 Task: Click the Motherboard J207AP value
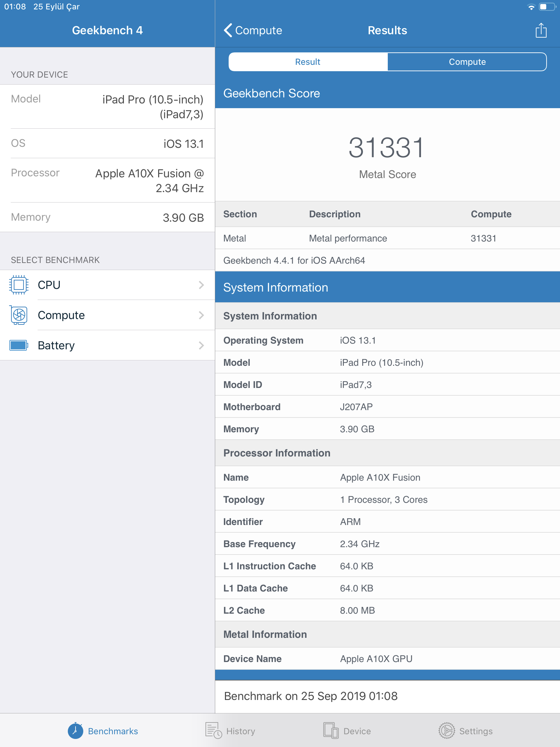[356, 407]
